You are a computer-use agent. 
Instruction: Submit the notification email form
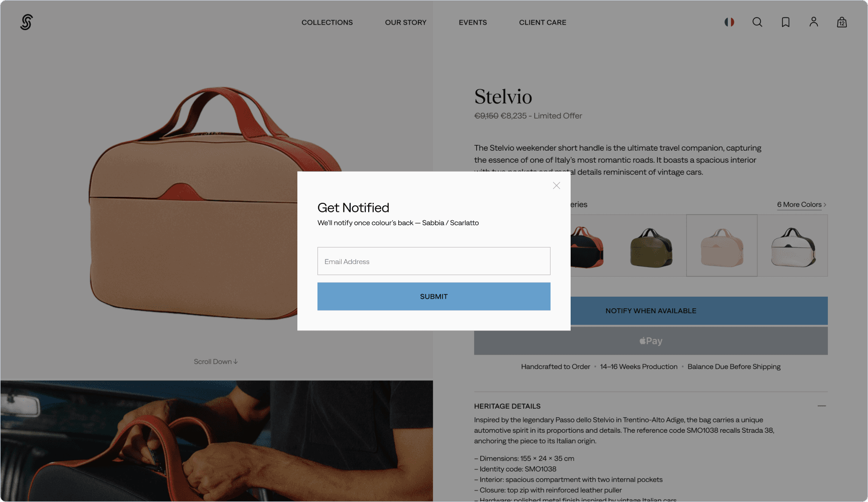(x=434, y=296)
